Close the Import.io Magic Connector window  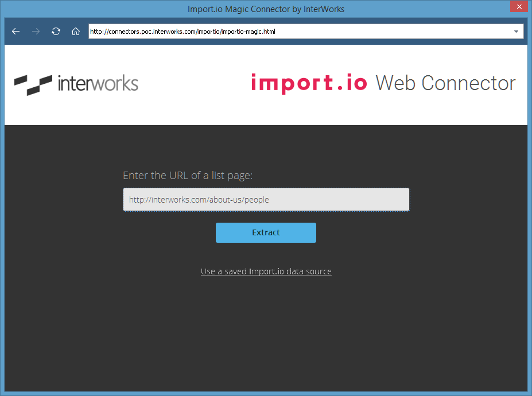coord(519,6)
